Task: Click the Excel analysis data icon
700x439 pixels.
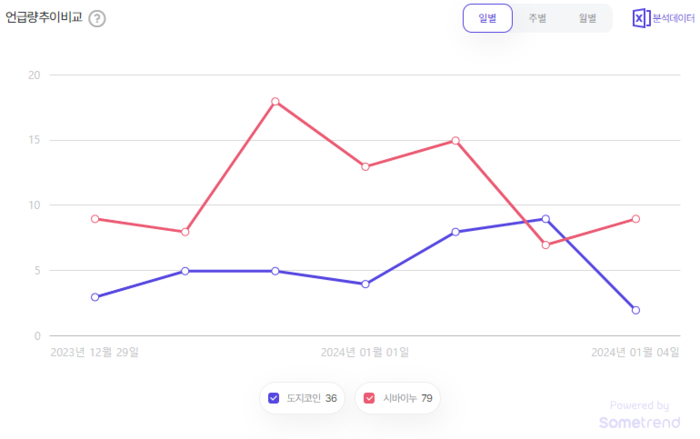Action: pos(641,18)
